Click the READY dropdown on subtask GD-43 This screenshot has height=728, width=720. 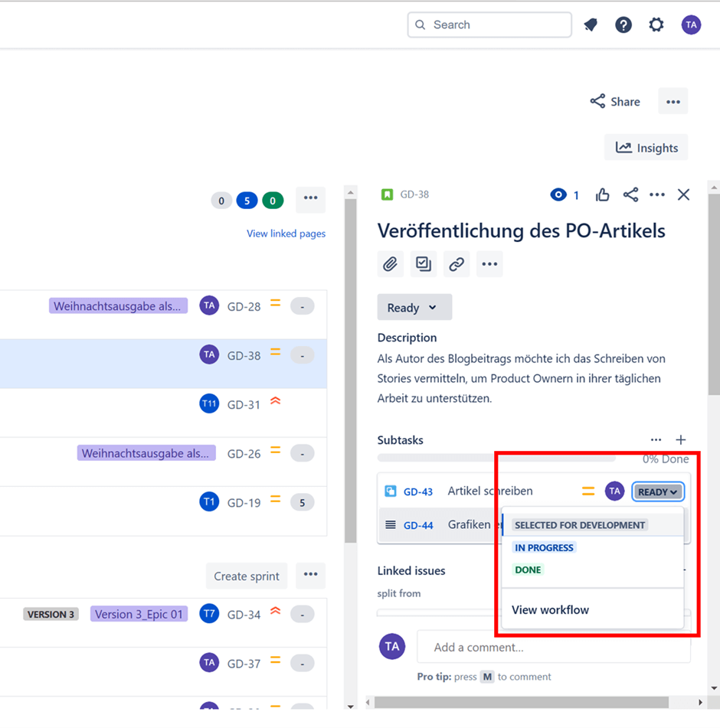click(657, 492)
